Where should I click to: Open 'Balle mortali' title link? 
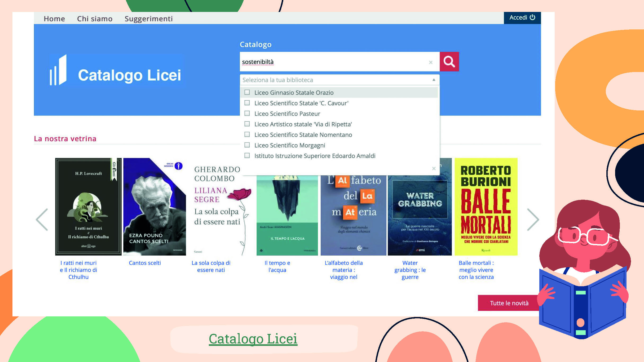tap(476, 270)
